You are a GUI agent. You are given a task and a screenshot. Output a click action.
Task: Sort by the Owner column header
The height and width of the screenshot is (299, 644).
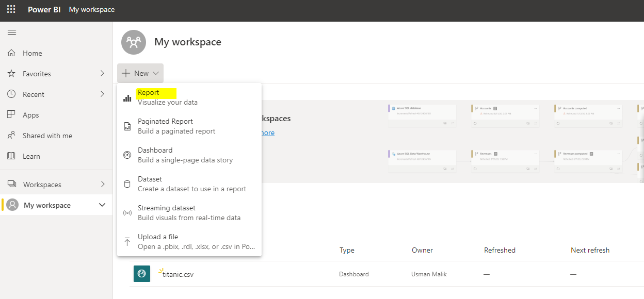pos(422,250)
